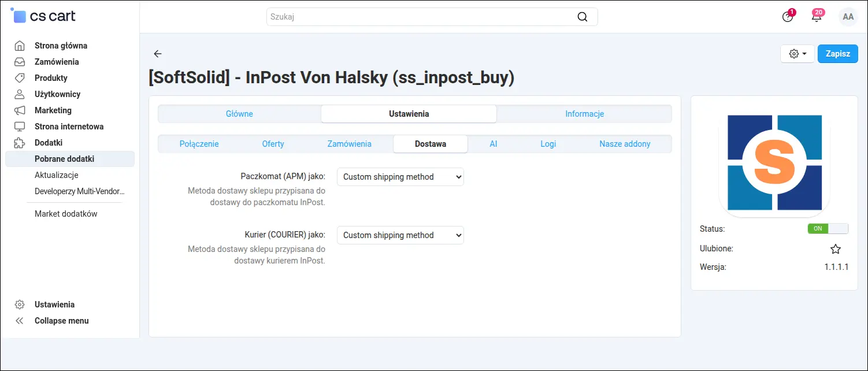Open Strona główna in sidebar
868x371 pixels.
pyautogui.click(x=61, y=46)
